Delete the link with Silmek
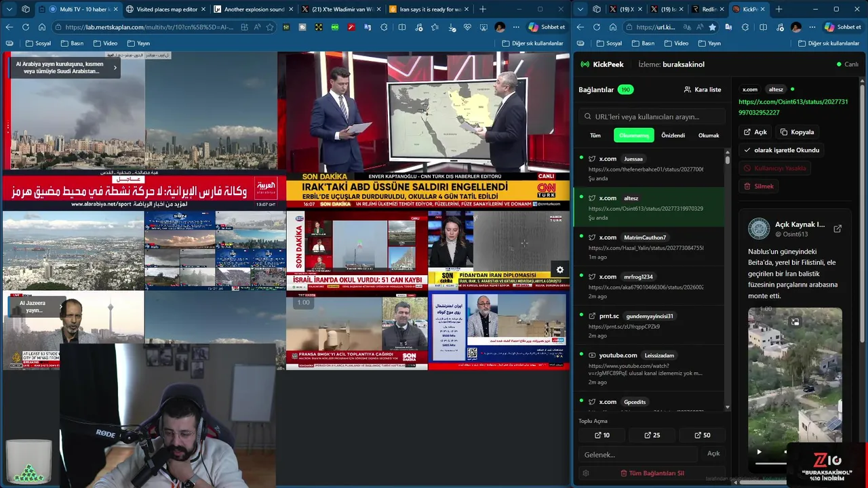This screenshot has height=488, width=868. click(758, 186)
